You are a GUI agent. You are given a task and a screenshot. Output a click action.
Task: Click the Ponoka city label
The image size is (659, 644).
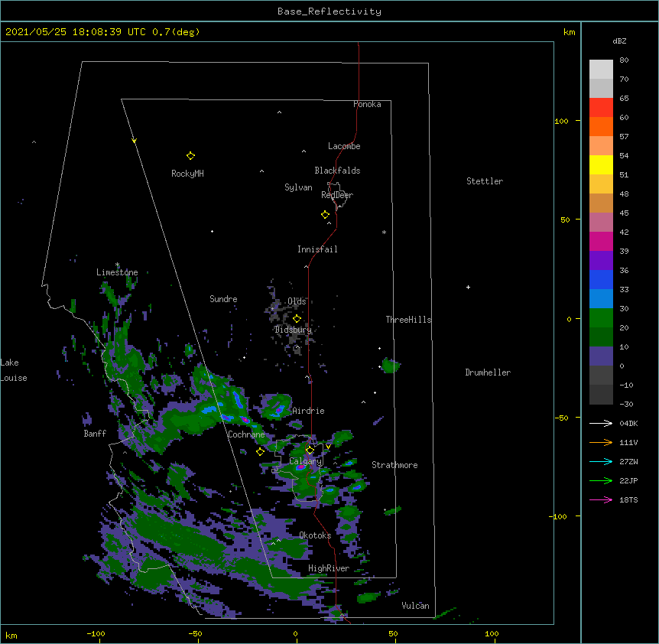pyautogui.click(x=367, y=104)
